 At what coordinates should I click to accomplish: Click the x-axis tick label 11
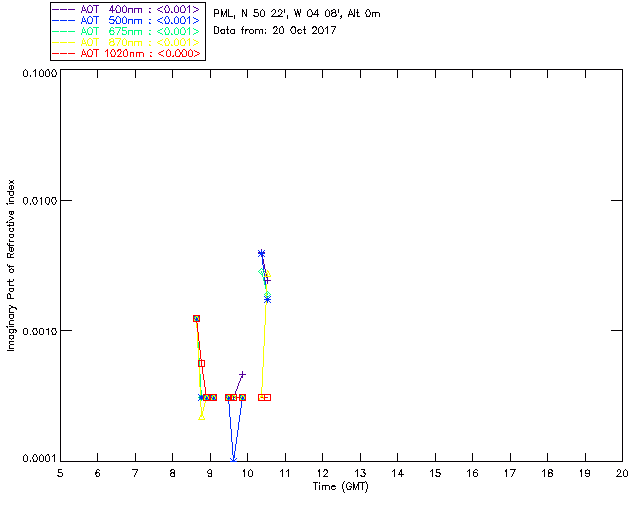[x=284, y=473]
